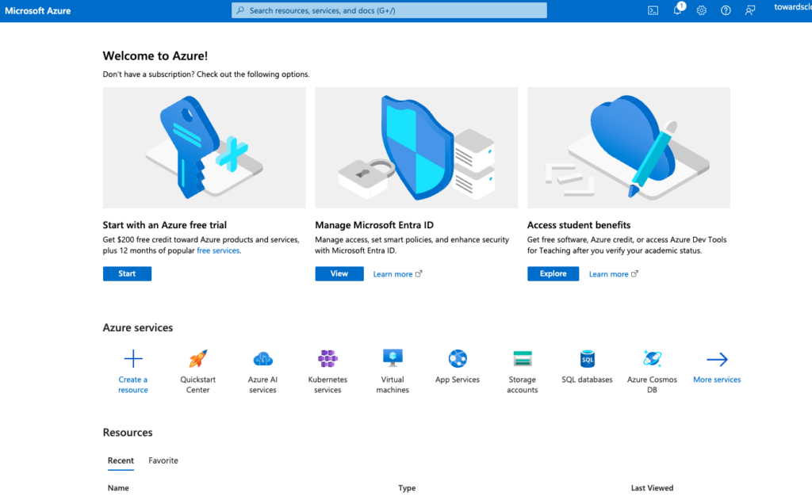
Task: Open Azure AI services icon
Action: [262, 359]
